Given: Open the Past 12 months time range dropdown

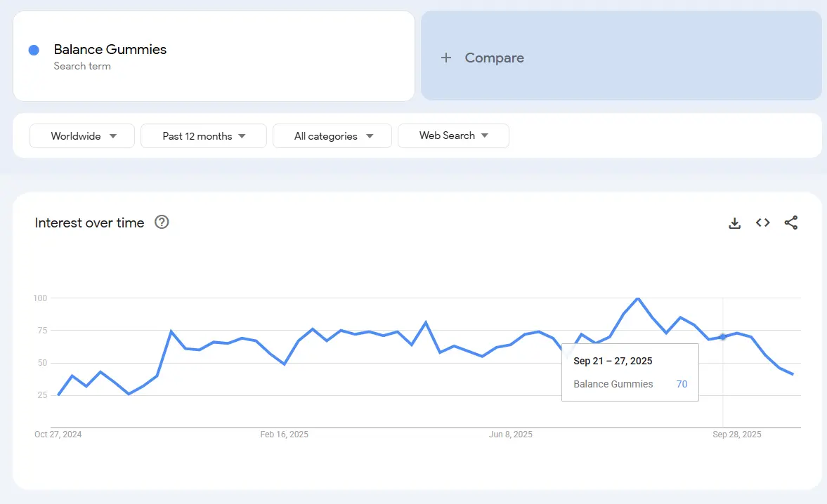Looking at the screenshot, I should coord(203,135).
